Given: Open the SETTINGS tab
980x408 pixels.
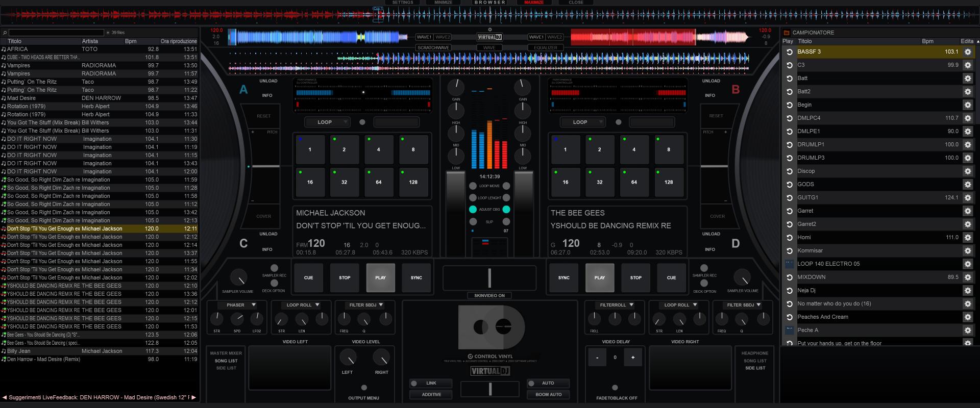Looking at the screenshot, I should click(x=403, y=3).
